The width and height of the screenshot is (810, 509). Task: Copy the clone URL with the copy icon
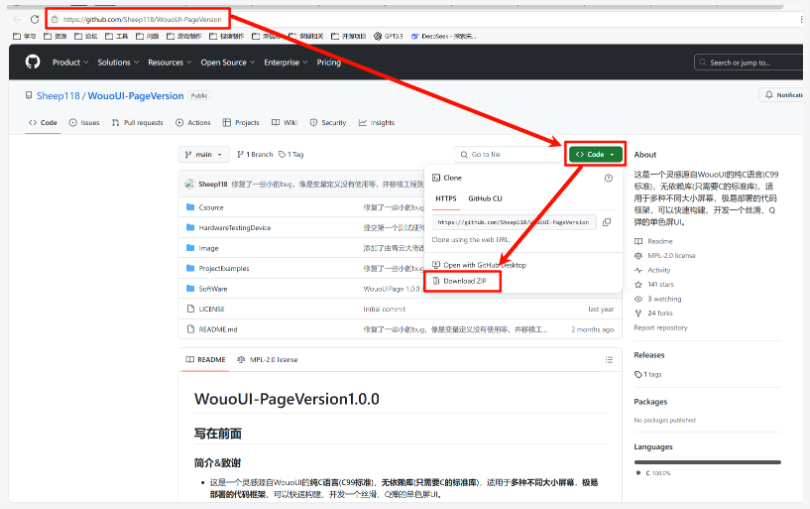[x=607, y=222]
